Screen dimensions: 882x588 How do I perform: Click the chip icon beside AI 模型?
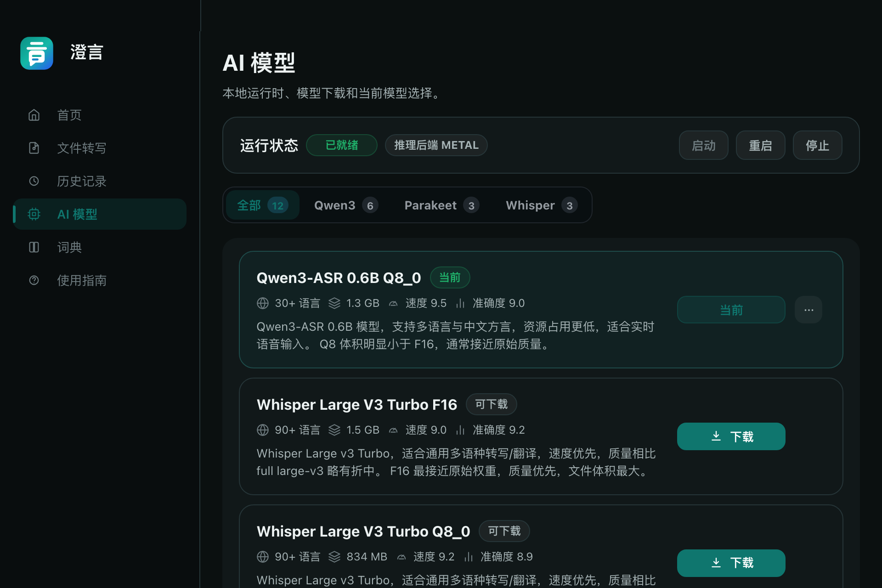click(x=34, y=214)
